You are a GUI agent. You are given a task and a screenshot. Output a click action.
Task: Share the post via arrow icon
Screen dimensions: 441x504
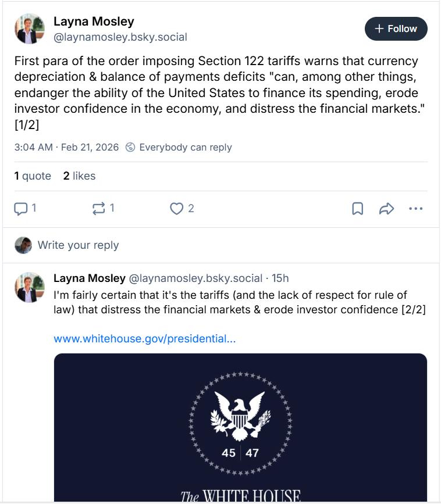coord(387,208)
